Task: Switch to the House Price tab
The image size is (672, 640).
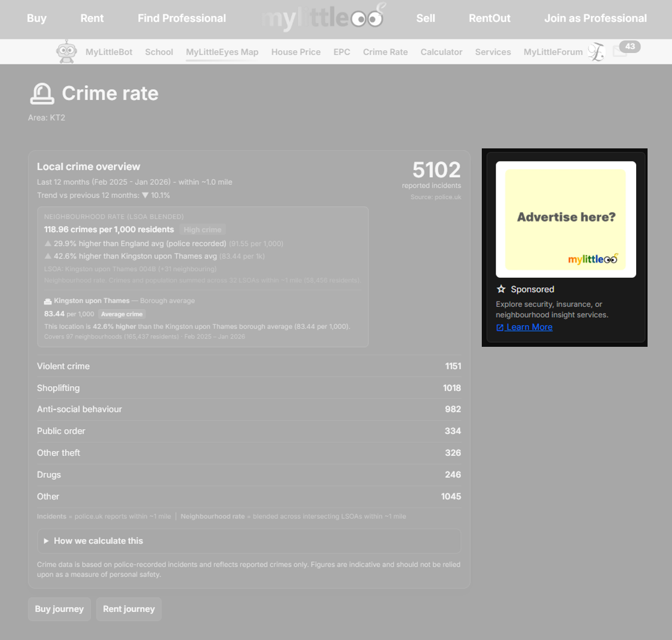Action: coord(296,52)
